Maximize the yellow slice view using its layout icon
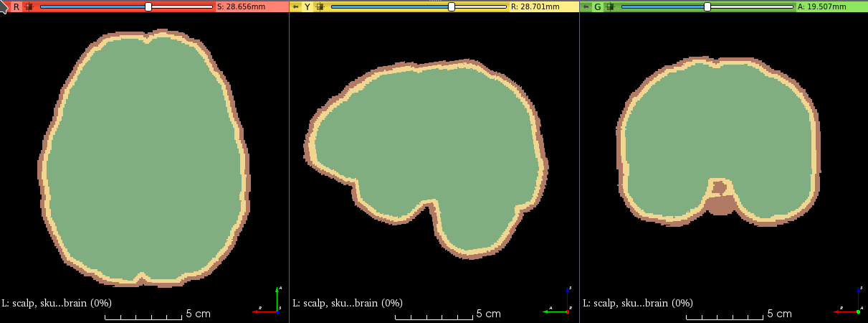 tap(320, 6)
